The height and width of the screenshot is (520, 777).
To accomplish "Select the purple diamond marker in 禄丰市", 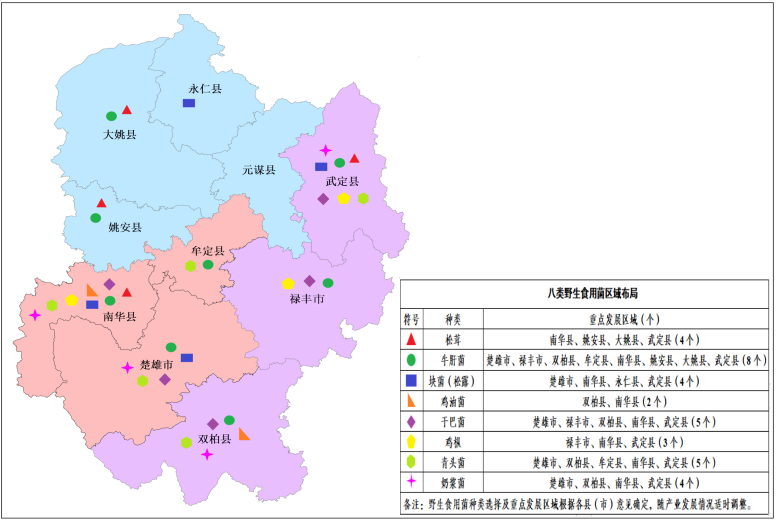I will pyautogui.click(x=309, y=281).
